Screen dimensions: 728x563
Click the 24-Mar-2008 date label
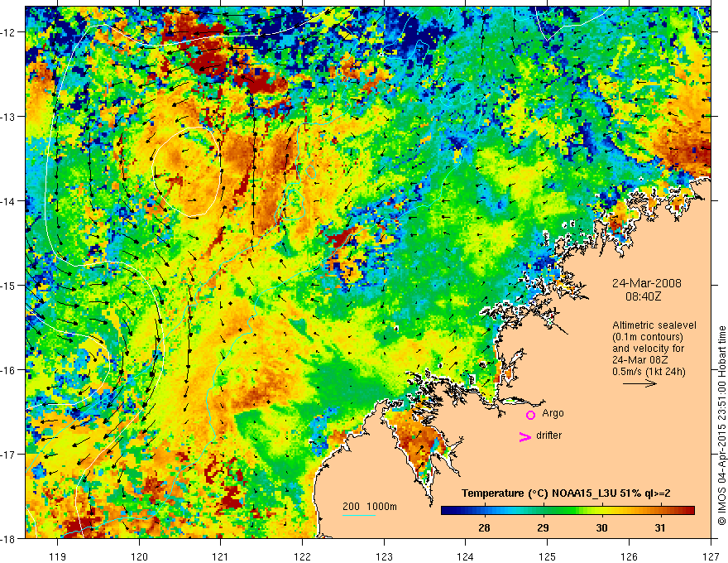point(647,283)
